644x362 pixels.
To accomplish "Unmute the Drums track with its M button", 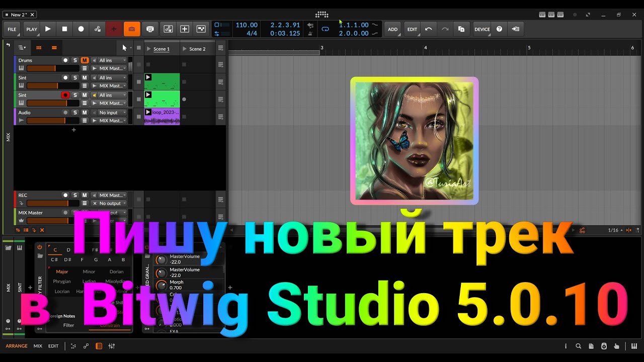I will tap(85, 60).
